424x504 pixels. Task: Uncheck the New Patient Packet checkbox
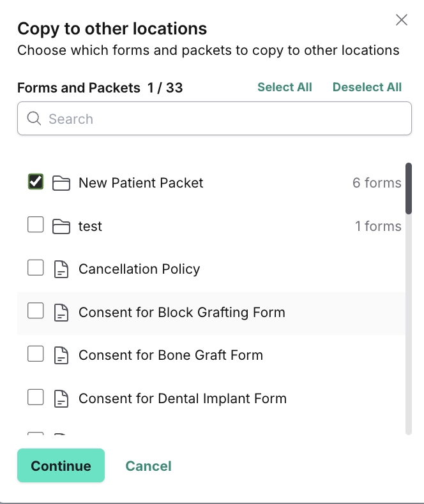click(x=36, y=182)
